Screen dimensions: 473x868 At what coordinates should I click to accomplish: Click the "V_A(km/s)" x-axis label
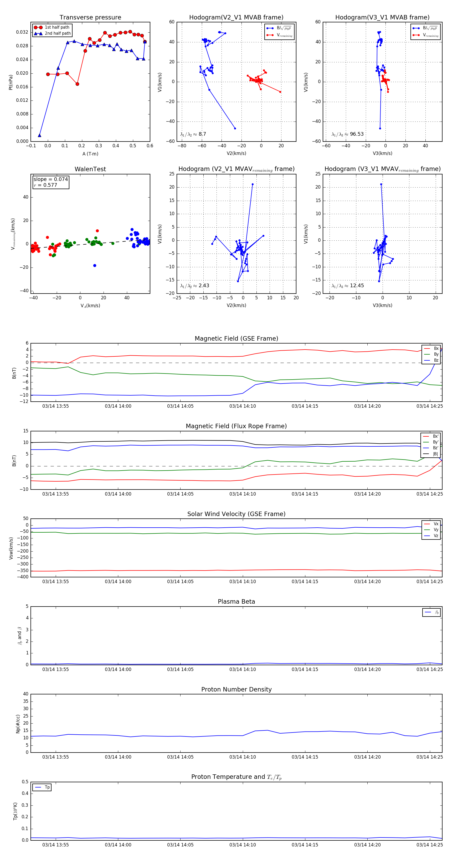tap(90, 306)
